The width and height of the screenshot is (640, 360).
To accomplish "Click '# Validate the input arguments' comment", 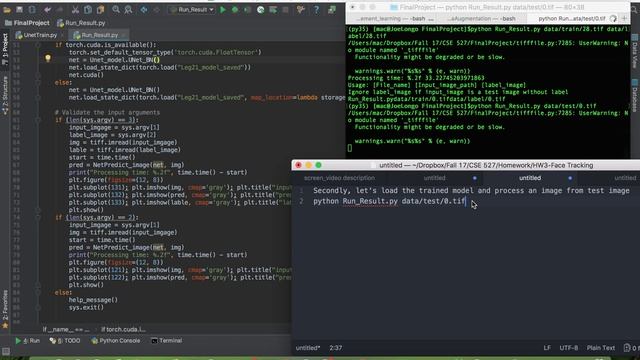I will coord(107,112).
